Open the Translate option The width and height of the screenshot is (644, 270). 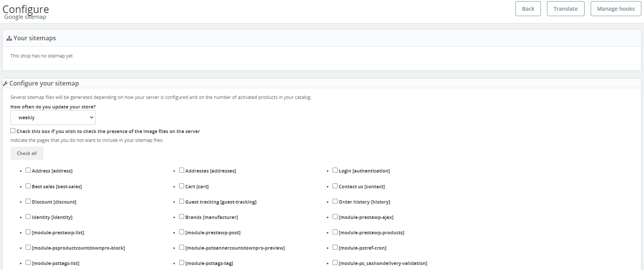[566, 9]
